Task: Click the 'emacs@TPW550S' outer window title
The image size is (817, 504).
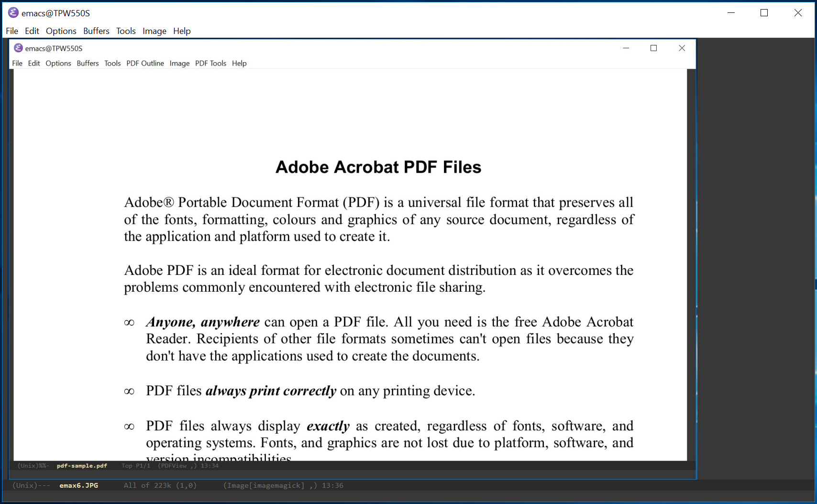Action: pos(55,13)
